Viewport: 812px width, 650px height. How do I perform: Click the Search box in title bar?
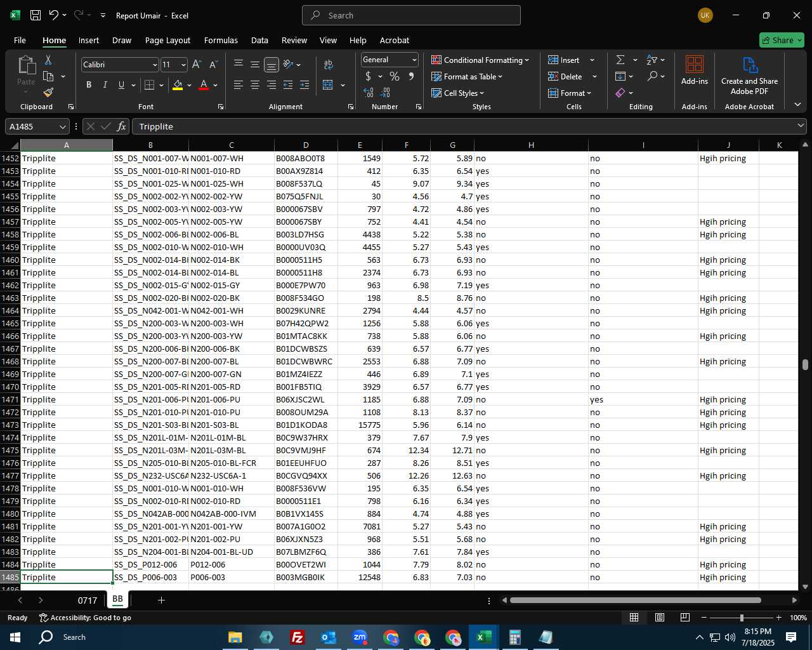pyautogui.click(x=411, y=15)
